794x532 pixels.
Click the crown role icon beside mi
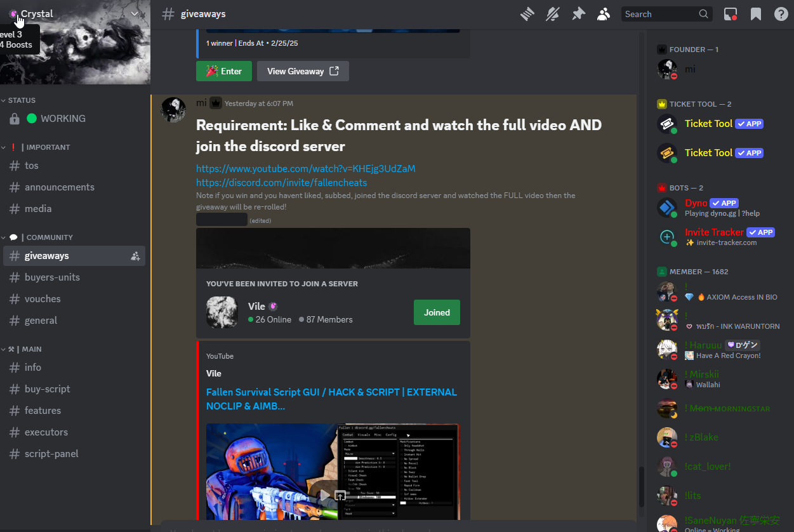point(216,103)
